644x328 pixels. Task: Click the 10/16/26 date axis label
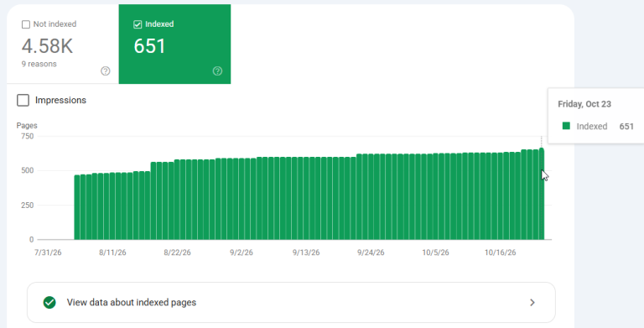tap(501, 253)
